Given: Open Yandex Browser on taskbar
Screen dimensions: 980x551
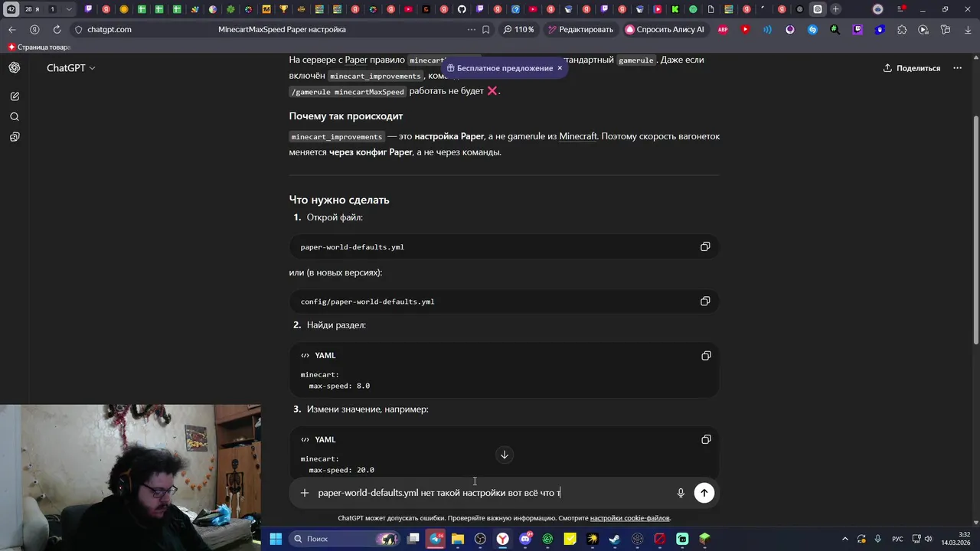Looking at the screenshot, I should point(502,539).
